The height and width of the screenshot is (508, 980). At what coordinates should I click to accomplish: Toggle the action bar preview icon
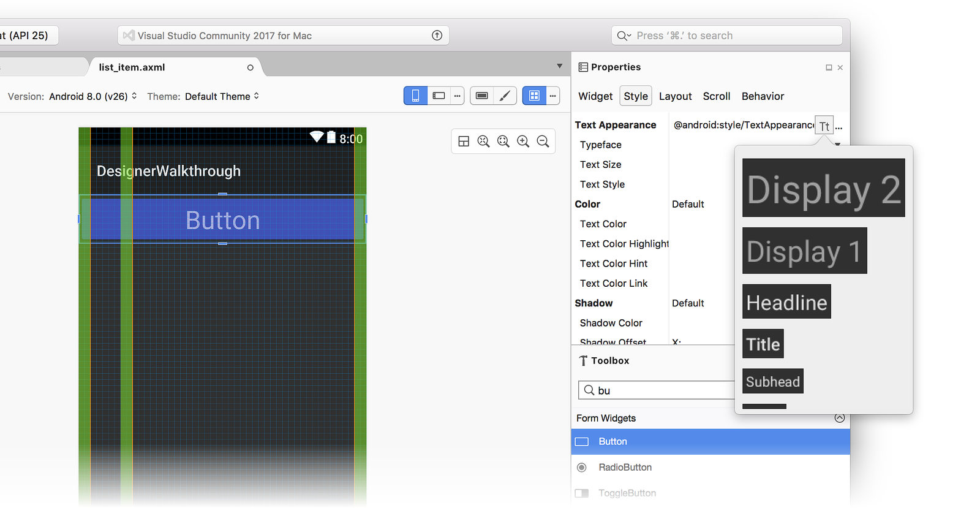point(482,96)
